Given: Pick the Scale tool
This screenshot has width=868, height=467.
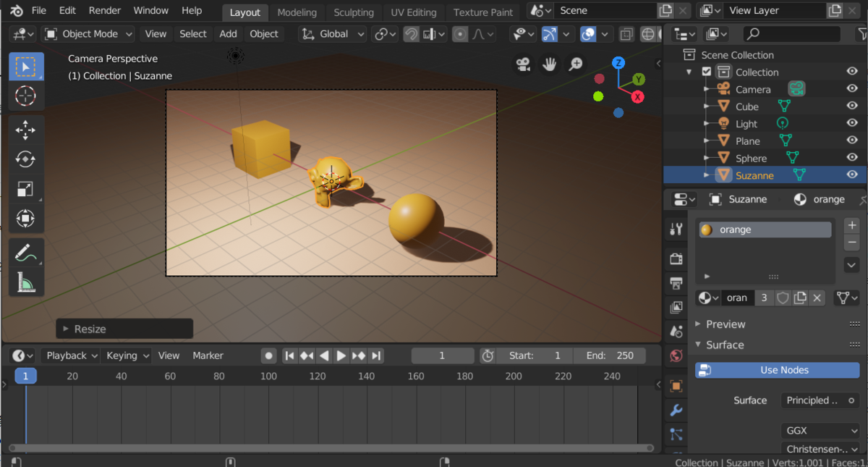Looking at the screenshot, I should click(x=25, y=189).
